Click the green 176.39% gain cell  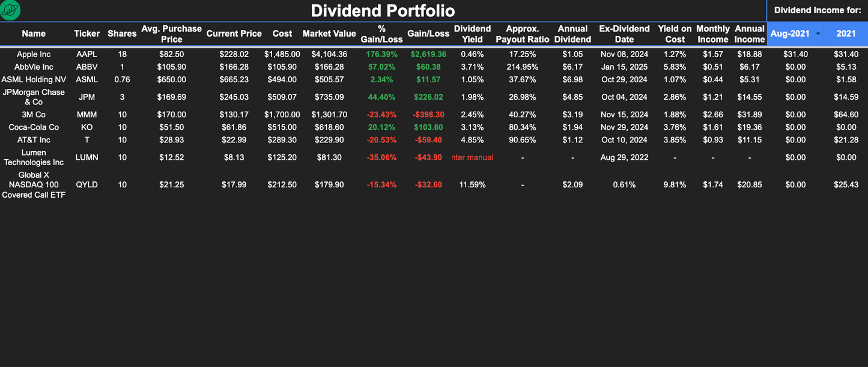click(380, 54)
